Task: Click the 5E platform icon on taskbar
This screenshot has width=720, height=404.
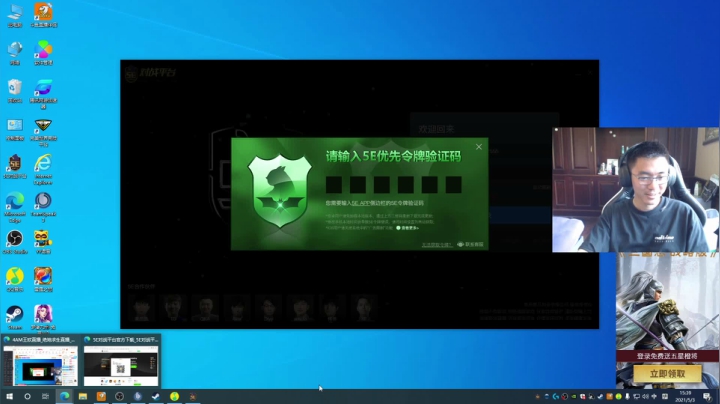Action: (193, 396)
